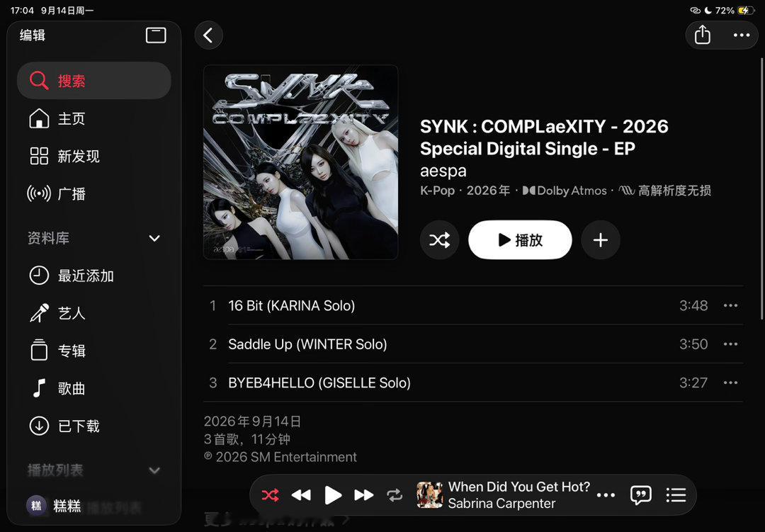
Task: Click the Dolby Atmos badge
Action: click(565, 191)
